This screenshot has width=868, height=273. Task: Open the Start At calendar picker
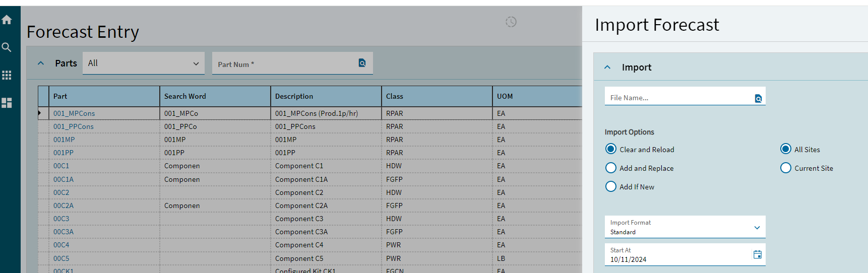point(757,254)
